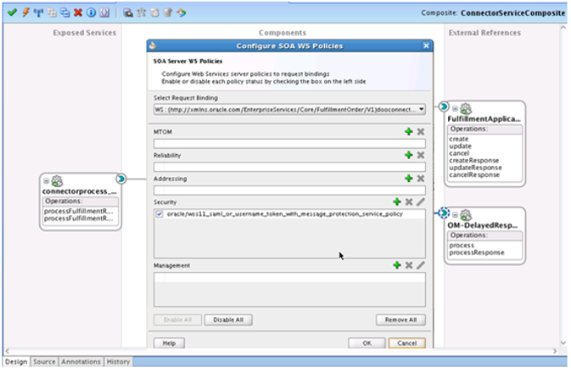Click OK to confirm policies
The width and height of the screenshot is (571, 370).
coord(367,343)
